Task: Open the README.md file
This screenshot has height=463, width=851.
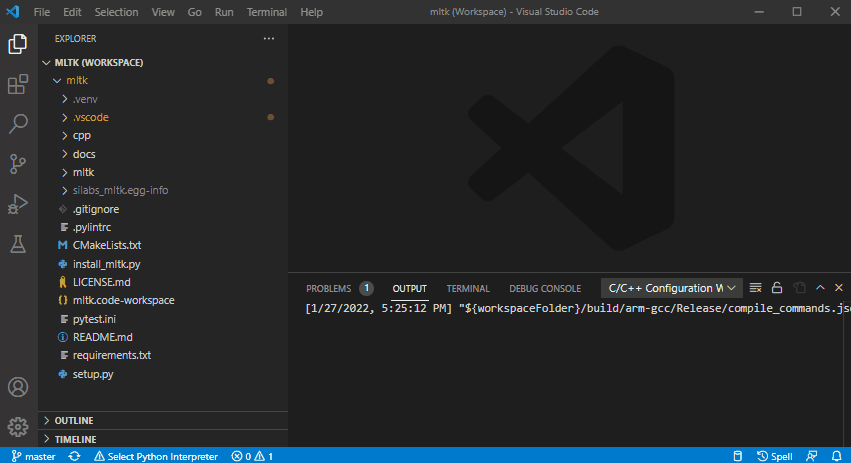Action: [102, 337]
